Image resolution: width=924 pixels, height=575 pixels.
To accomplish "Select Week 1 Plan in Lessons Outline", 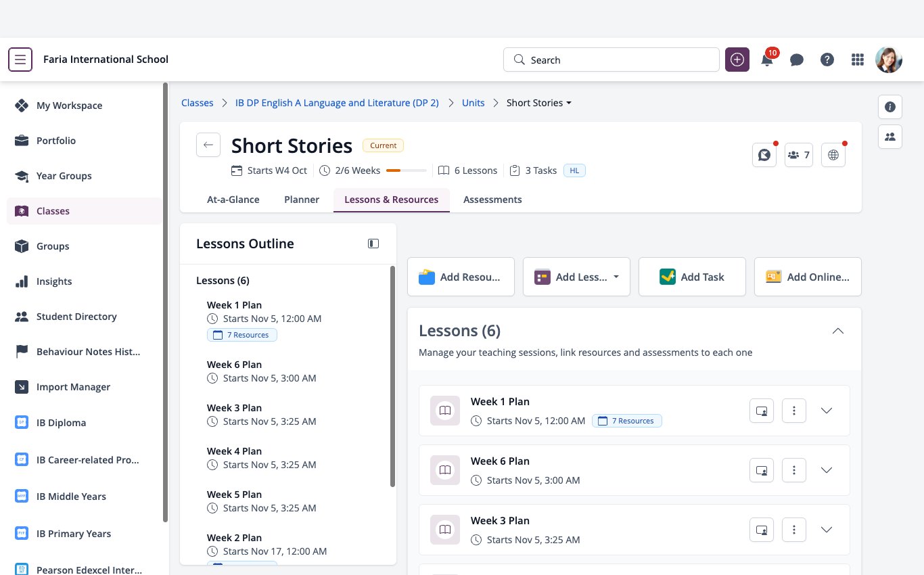I will click(234, 305).
